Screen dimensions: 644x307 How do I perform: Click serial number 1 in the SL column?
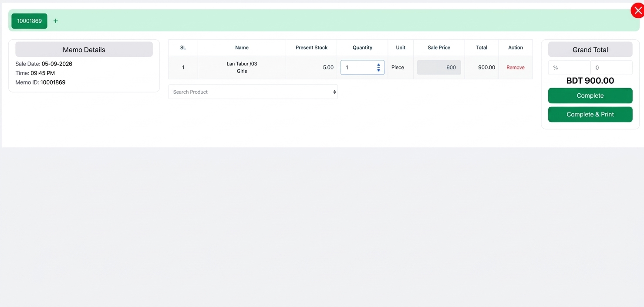[183, 68]
